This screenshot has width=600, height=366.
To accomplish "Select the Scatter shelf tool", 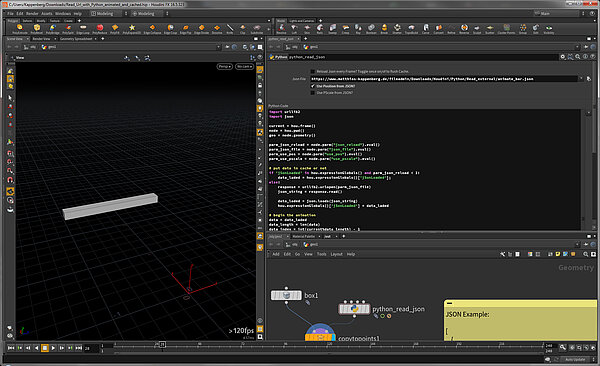I will 490,29.
